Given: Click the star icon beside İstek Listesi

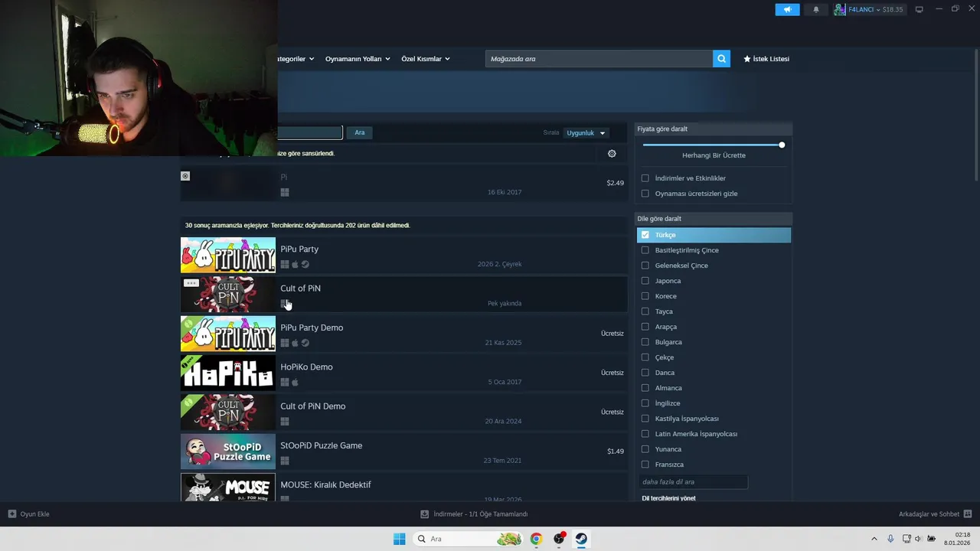Looking at the screenshot, I should tap(747, 59).
